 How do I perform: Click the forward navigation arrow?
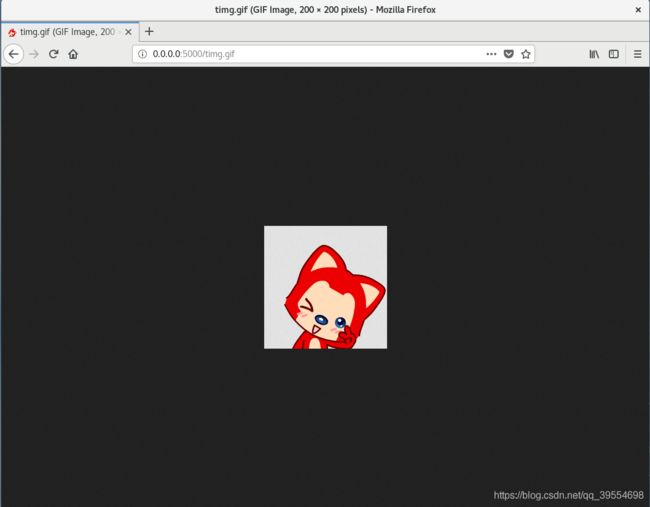point(34,54)
